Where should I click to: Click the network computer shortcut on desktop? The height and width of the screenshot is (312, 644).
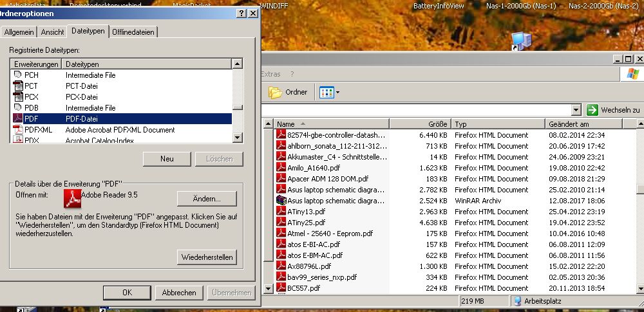click(x=521, y=41)
